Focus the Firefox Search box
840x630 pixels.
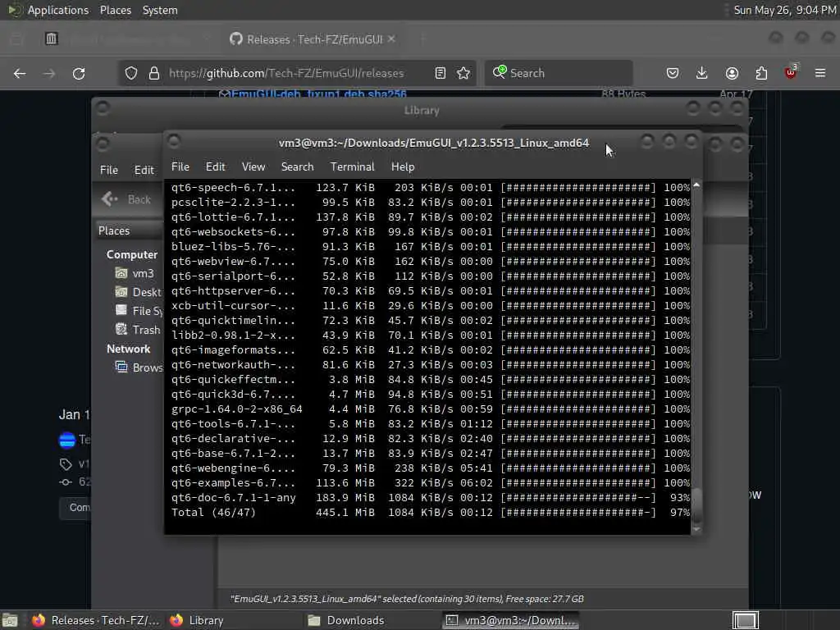559,73
